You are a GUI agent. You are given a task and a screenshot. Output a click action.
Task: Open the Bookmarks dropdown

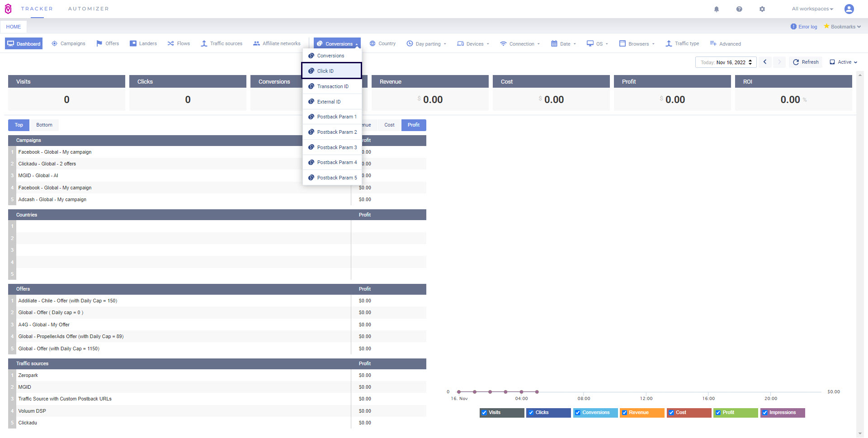click(843, 27)
